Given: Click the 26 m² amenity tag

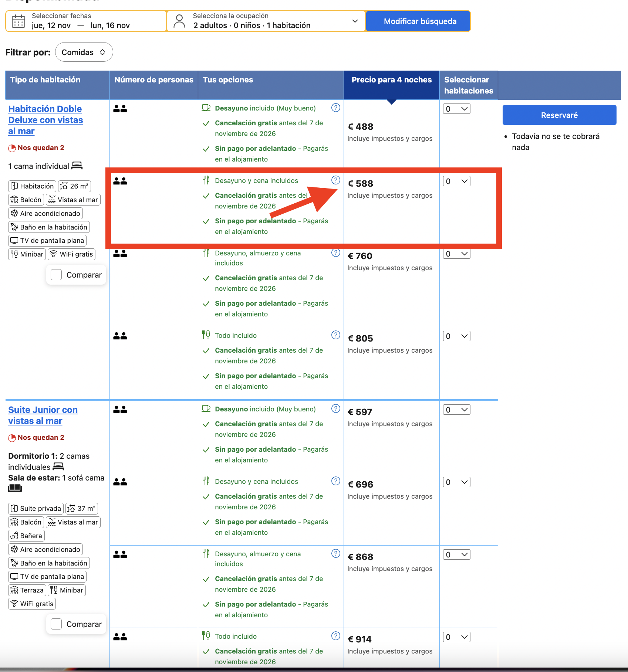Looking at the screenshot, I should click(x=74, y=186).
